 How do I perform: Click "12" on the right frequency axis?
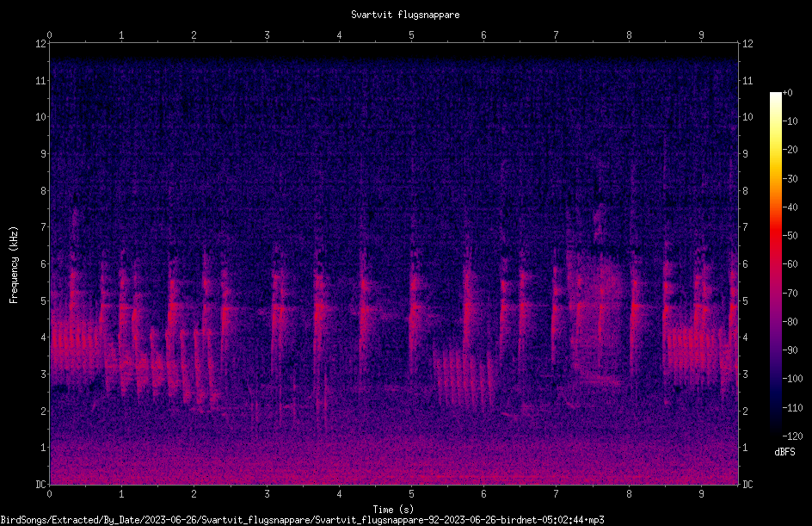[747, 44]
